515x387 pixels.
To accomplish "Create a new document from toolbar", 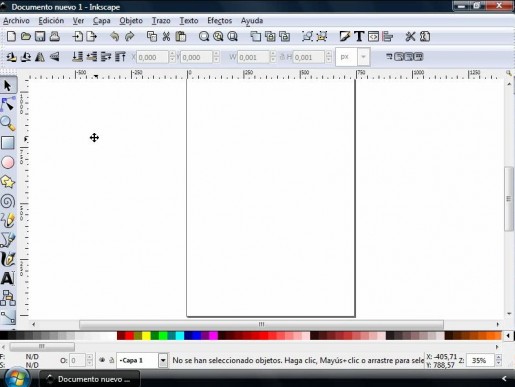I will (x=11, y=36).
